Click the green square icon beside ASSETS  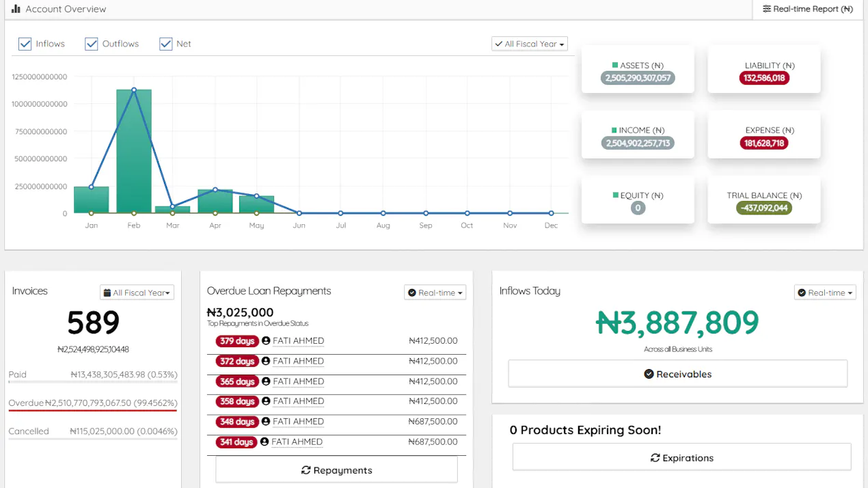615,66
